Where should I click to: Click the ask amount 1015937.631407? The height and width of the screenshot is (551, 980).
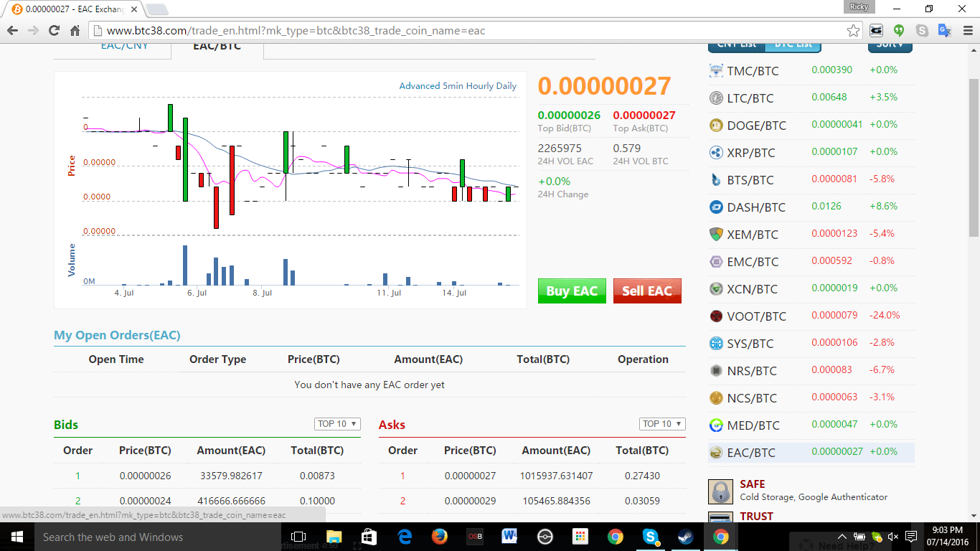pyautogui.click(x=556, y=476)
